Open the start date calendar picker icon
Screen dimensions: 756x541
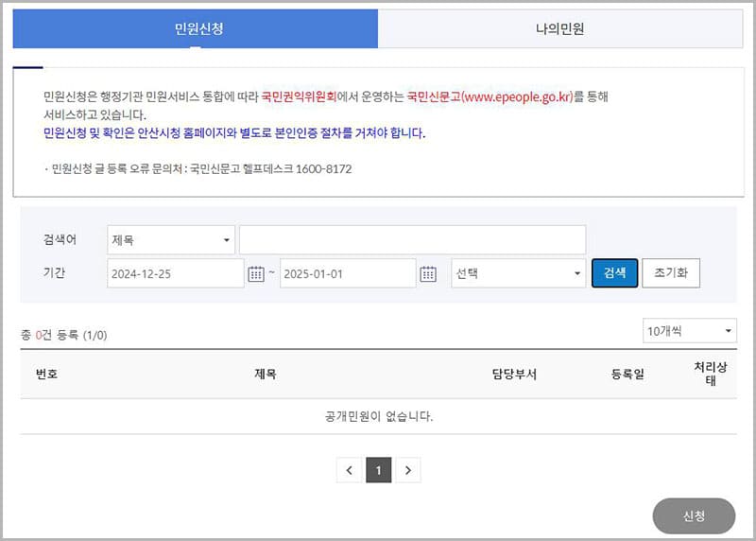(x=256, y=273)
